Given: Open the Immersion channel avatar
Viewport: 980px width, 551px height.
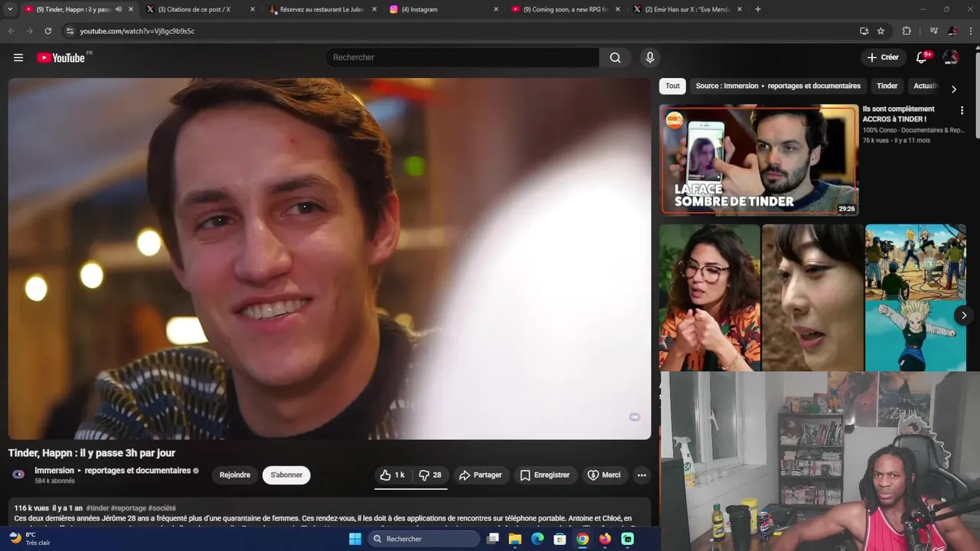Looking at the screenshot, I should [x=18, y=474].
